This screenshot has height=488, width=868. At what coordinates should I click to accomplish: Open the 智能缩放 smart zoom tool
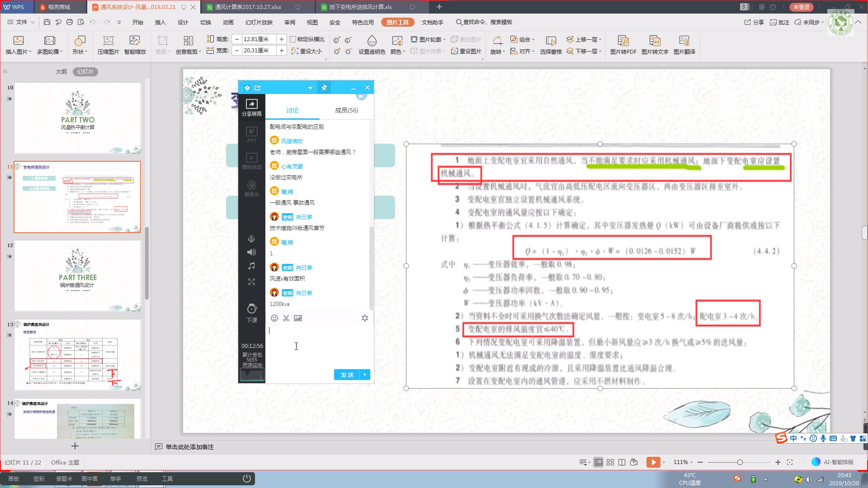point(135,41)
